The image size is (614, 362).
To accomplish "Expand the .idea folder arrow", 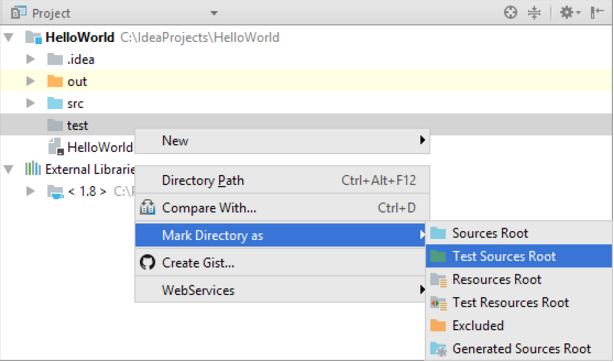I will coord(30,59).
